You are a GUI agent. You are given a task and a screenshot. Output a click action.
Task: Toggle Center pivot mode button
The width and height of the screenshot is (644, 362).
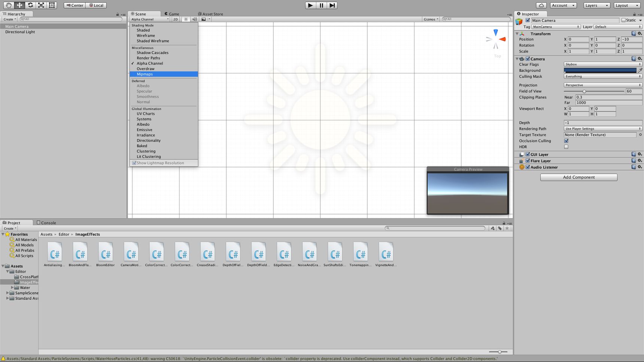pyautogui.click(x=75, y=5)
